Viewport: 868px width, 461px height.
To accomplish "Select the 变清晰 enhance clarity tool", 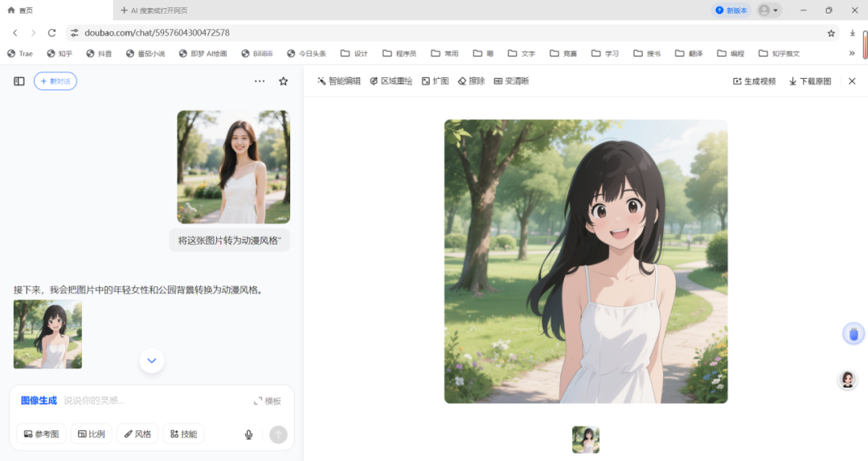I will 511,81.
